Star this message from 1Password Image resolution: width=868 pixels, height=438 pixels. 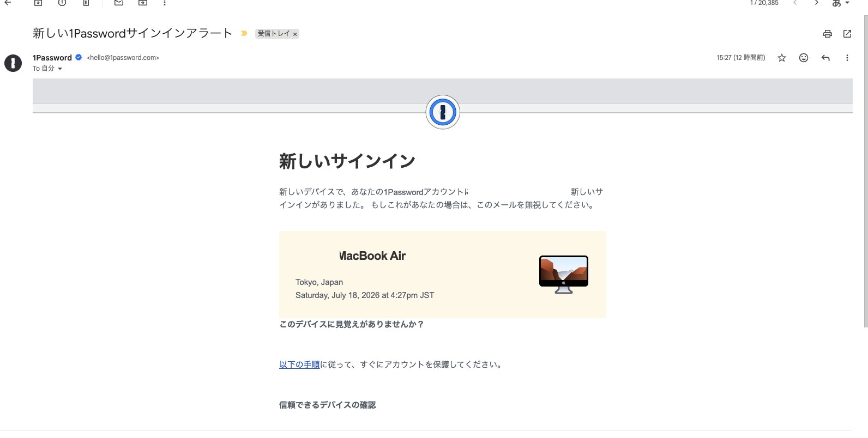click(782, 58)
